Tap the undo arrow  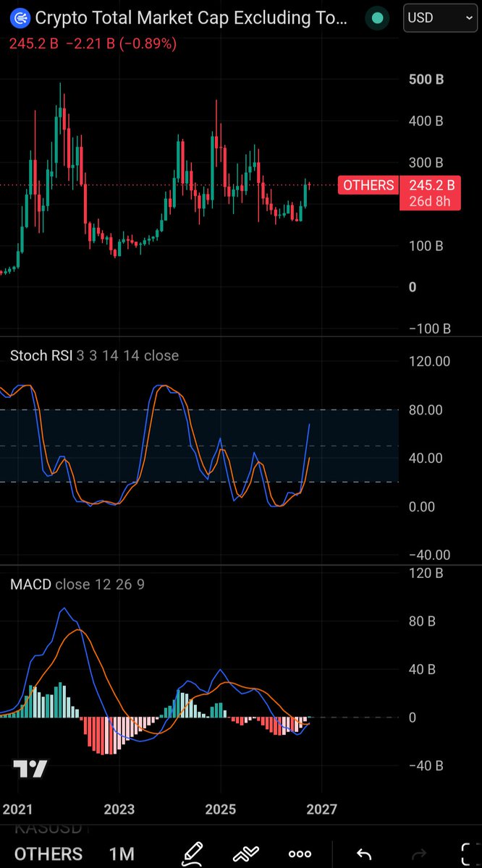pos(364,854)
